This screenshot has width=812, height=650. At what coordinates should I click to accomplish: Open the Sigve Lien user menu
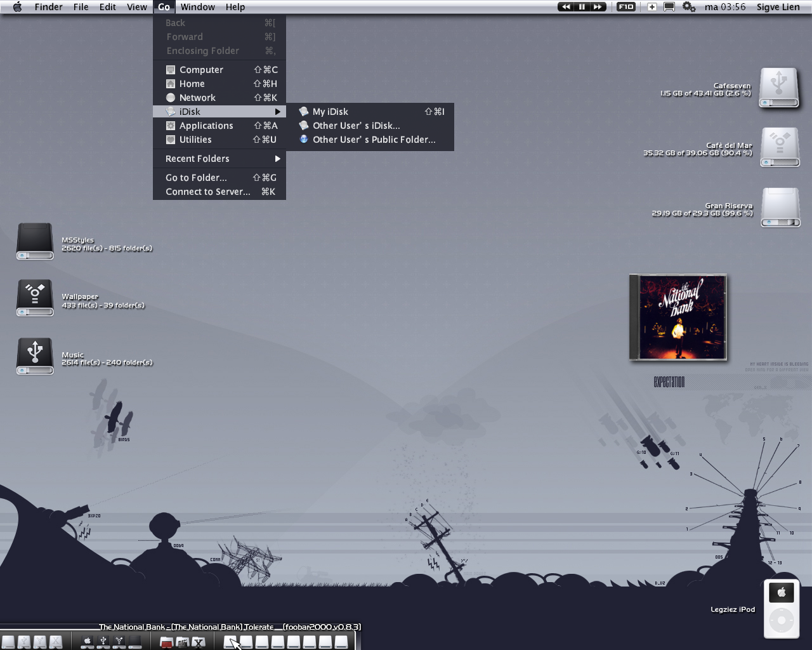click(x=778, y=7)
